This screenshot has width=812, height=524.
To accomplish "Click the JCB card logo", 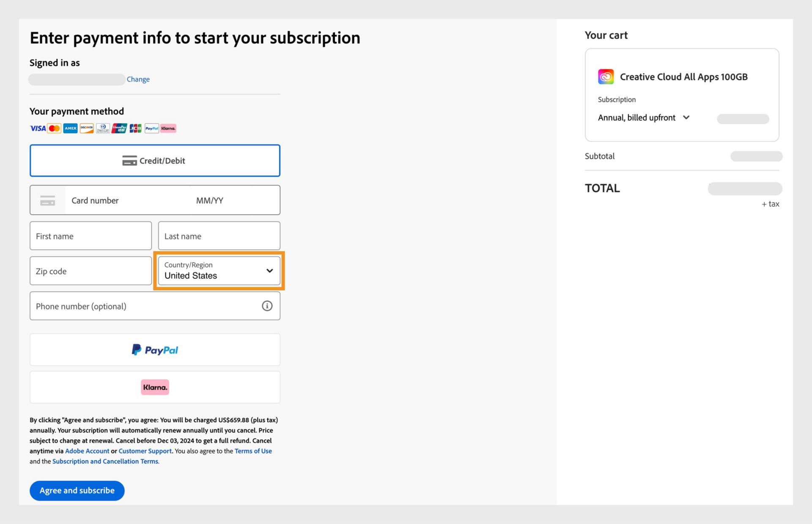I will tap(135, 128).
